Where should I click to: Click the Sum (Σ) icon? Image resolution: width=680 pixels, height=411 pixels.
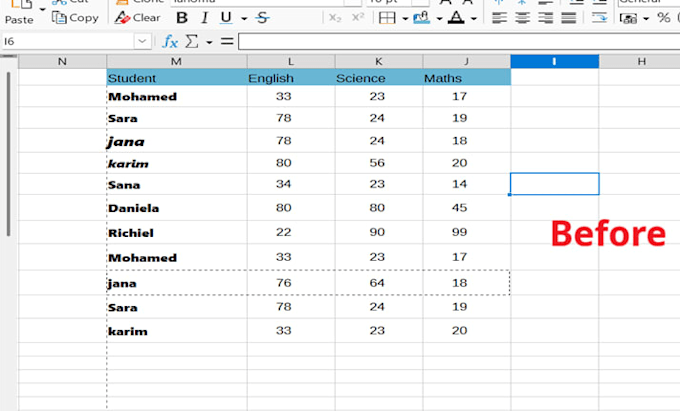[192, 42]
